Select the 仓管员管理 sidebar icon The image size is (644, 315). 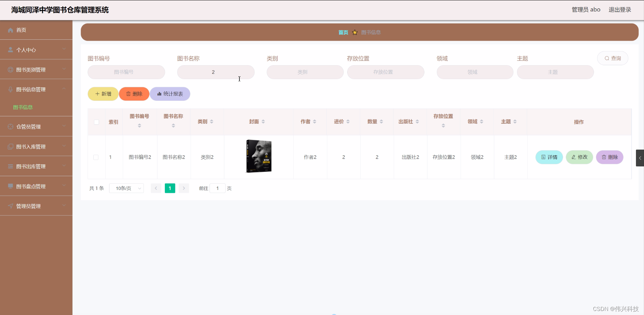10,126
